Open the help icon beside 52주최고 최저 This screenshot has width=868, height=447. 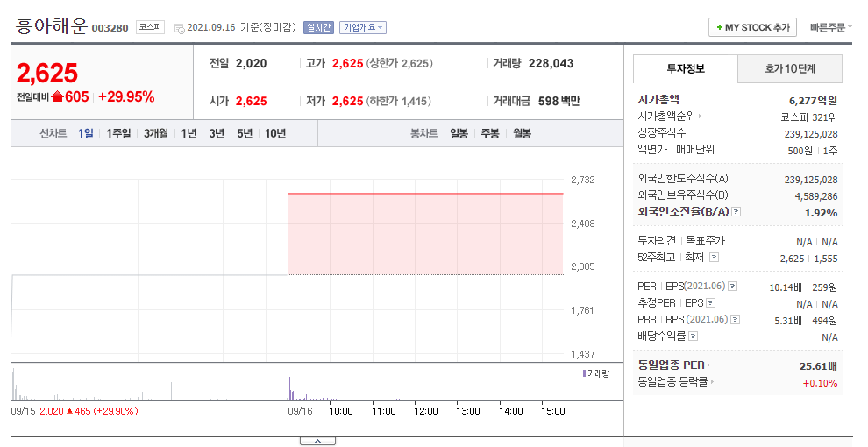714,258
